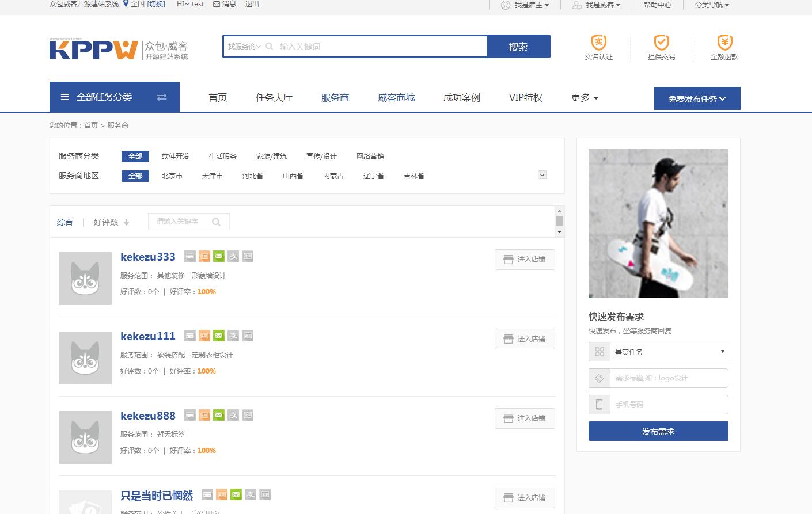Click the list panel scrollbar thumb
This screenshot has width=812, height=514.
(559, 221)
